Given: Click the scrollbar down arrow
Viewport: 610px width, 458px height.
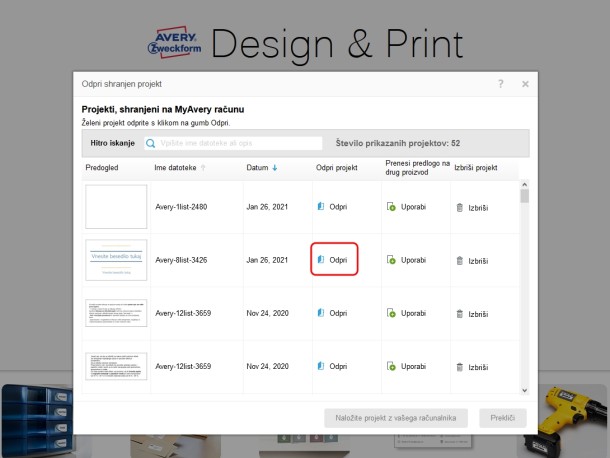Looking at the screenshot, I should click(x=523, y=392).
